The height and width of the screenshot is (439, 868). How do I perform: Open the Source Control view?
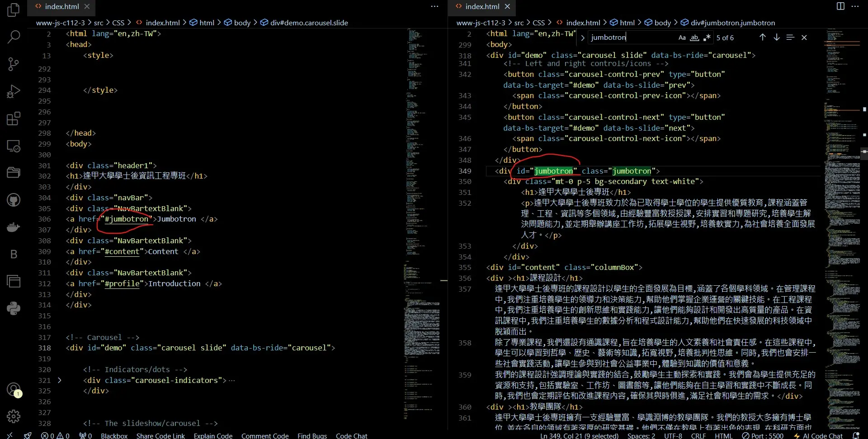(14, 64)
